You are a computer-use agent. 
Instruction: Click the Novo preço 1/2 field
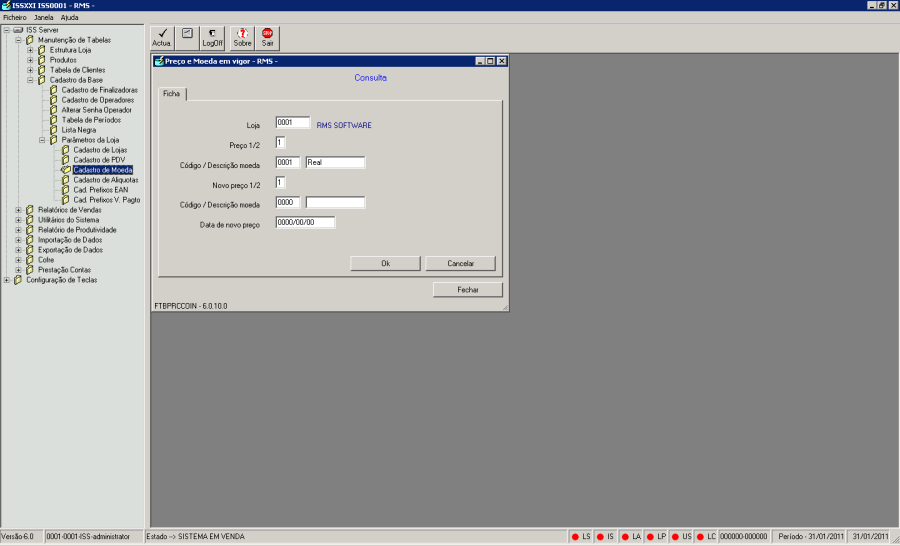click(281, 183)
